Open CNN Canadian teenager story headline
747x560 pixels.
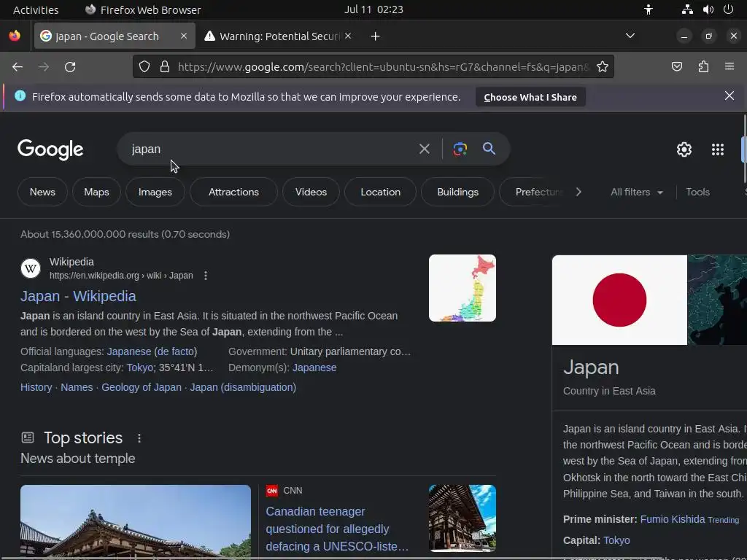click(337, 529)
